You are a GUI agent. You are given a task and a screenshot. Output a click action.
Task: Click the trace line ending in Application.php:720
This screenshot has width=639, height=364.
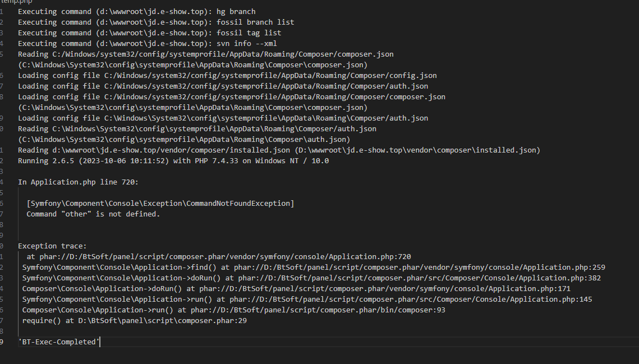[219, 257]
